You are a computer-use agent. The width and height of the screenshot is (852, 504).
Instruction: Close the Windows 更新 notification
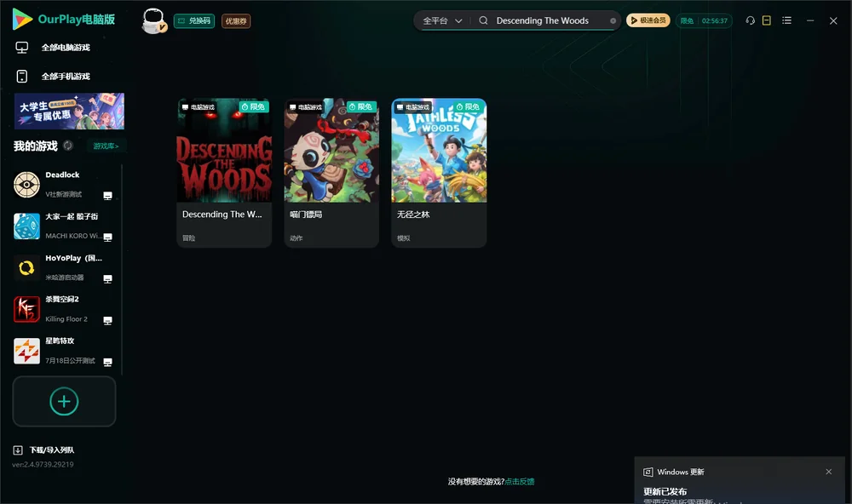[x=829, y=472]
